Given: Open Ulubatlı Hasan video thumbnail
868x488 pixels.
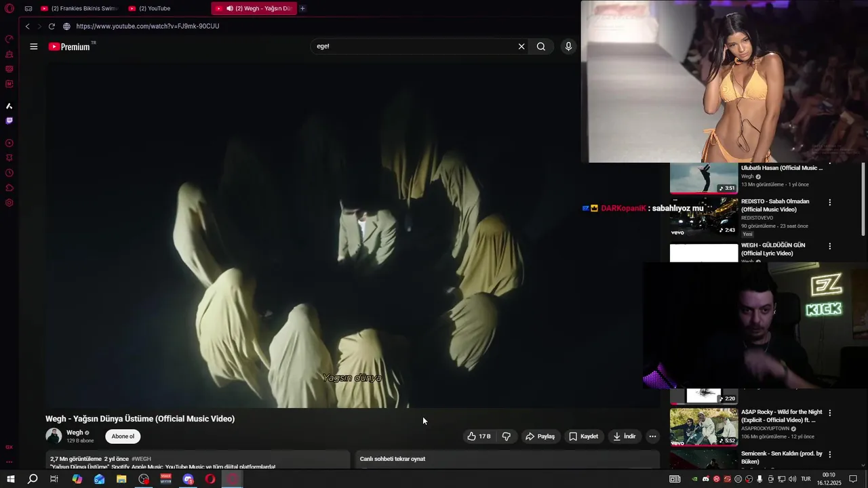Looking at the screenshot, I should coord(704,178).
